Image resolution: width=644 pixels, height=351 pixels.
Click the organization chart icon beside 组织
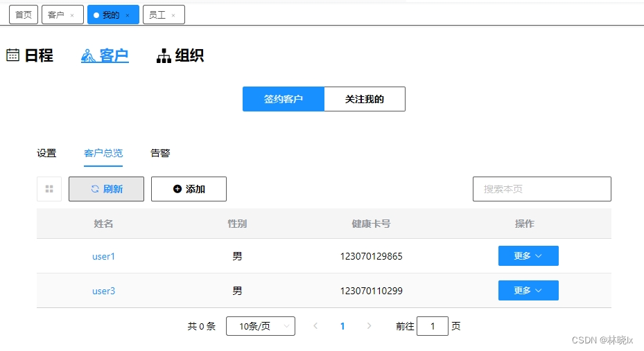coord(164,56)
